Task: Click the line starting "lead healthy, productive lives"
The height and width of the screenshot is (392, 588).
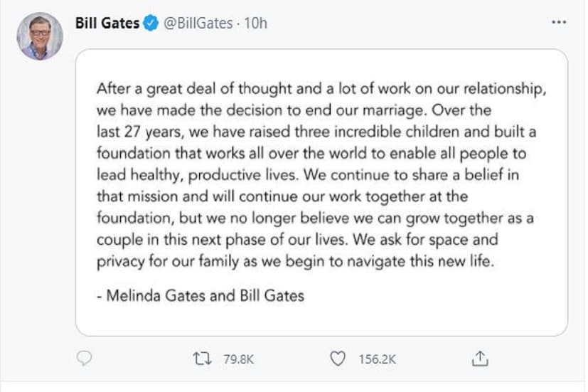Action: coord(308,176)
